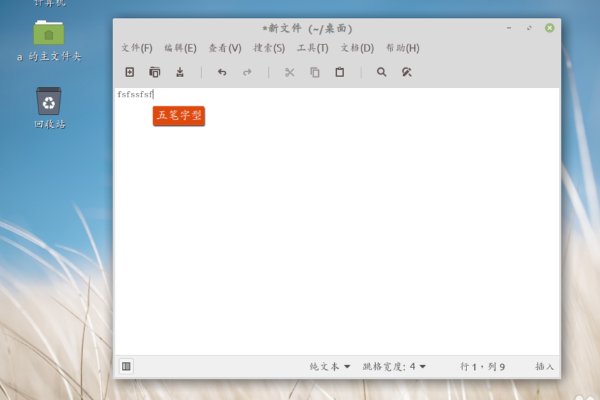Close the 新文件 editor window
This screenshot has height=400, width=600.
tap(549, 28)
